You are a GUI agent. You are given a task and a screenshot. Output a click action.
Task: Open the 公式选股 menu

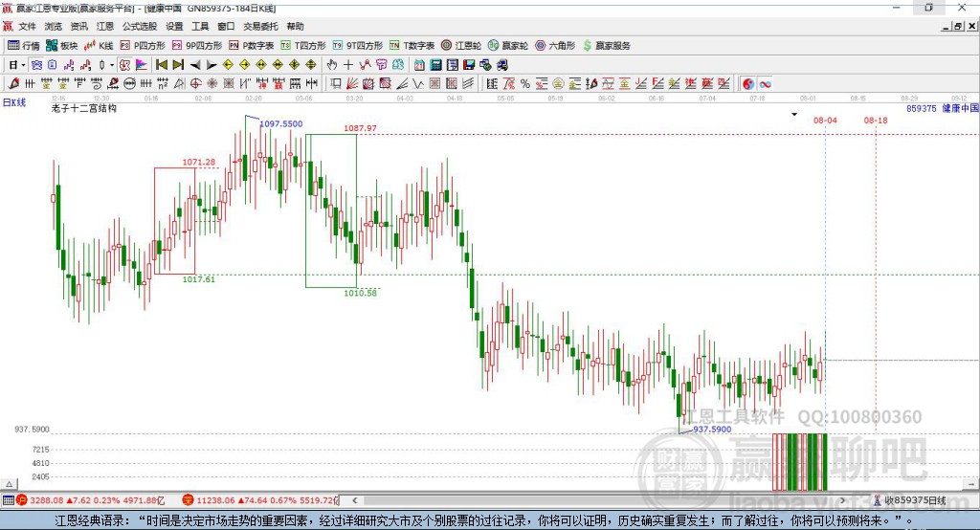(140, 26)
